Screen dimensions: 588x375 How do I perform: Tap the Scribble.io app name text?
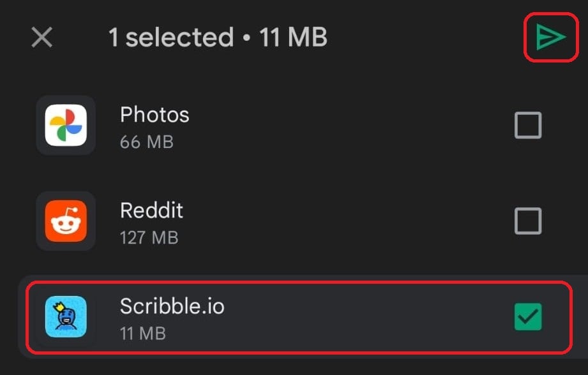[172, 306]
